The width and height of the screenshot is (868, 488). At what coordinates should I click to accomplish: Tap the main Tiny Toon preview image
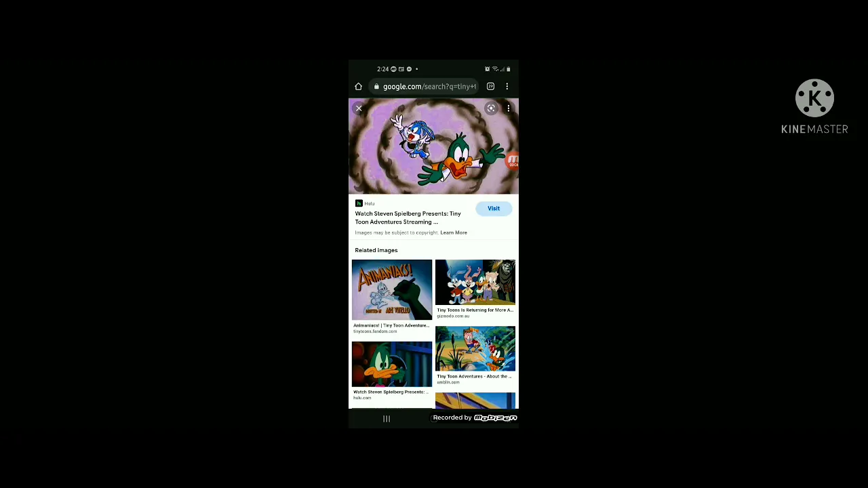pos(433,146)
